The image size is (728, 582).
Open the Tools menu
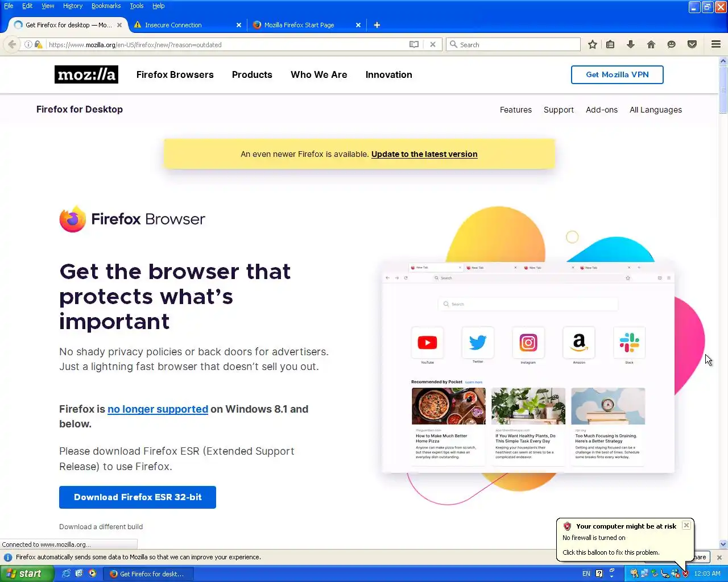pos(136,6)
